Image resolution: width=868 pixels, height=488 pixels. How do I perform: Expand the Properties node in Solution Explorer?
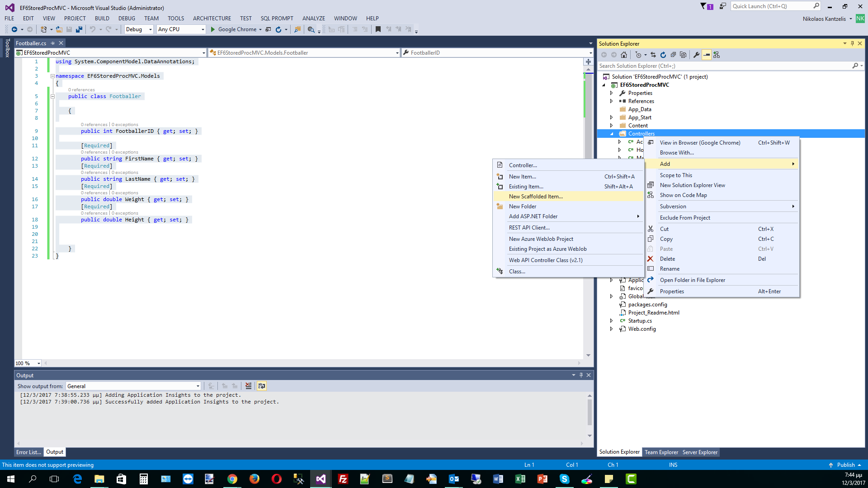[612, 93]
